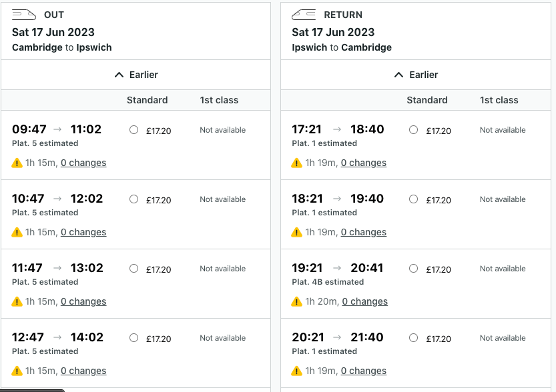Choose £17.20 fare for 18:21 return train

pyautogui.click(x=414, y=199)
